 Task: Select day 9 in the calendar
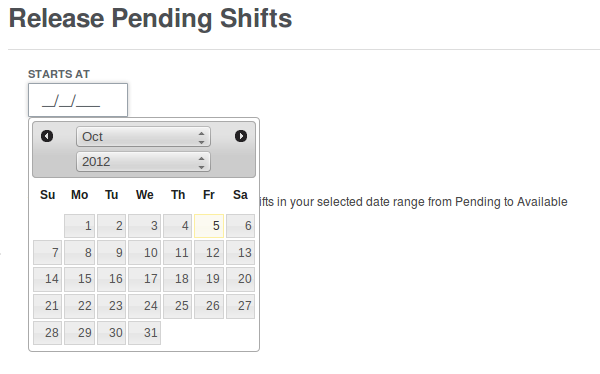pyautogui.click(x=111, y=253)
